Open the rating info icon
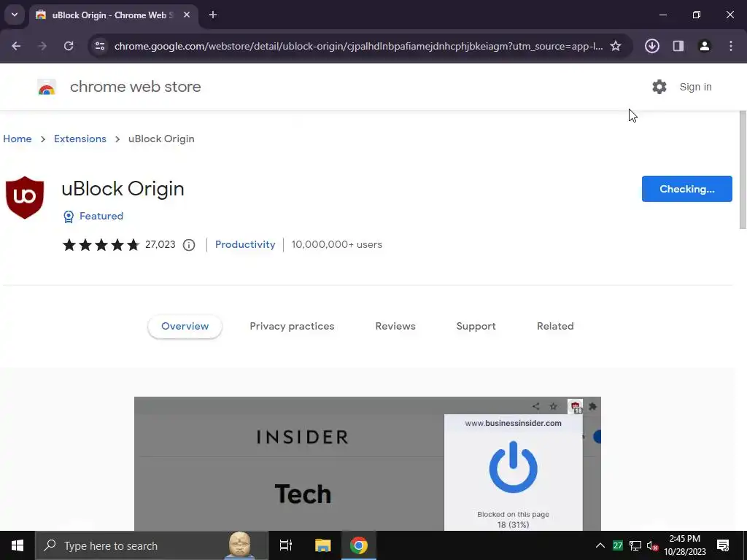Image resolution: width=747 pixels, height=560 pixels. (x=189, y=245)
